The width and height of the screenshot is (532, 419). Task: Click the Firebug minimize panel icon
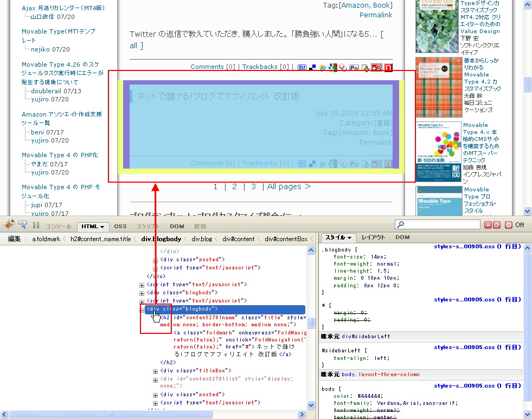[489, 225]
